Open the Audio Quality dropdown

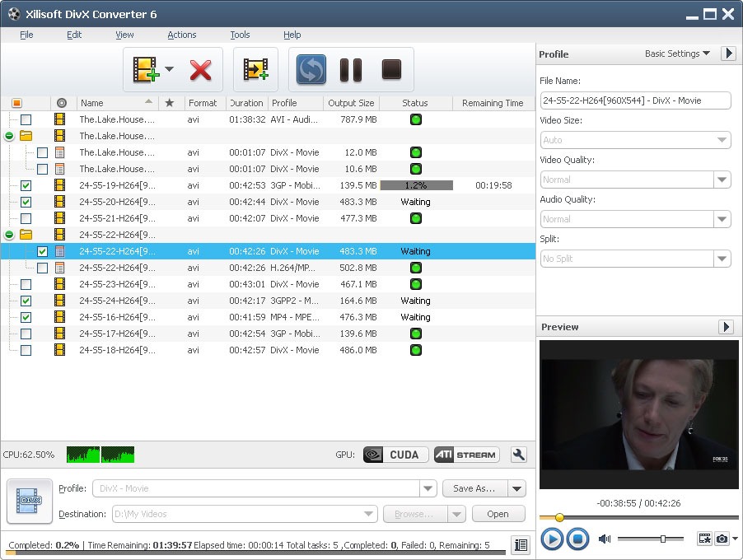click(722, 219)
